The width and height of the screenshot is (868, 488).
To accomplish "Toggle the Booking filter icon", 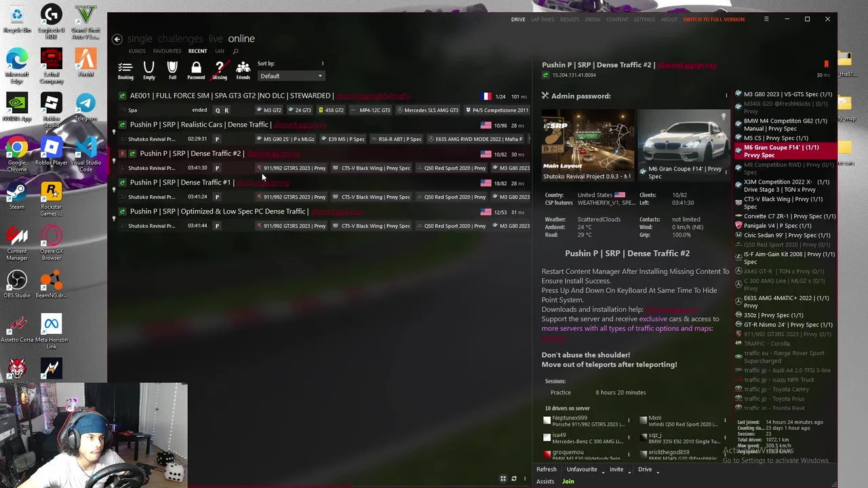I will [125, 70].
